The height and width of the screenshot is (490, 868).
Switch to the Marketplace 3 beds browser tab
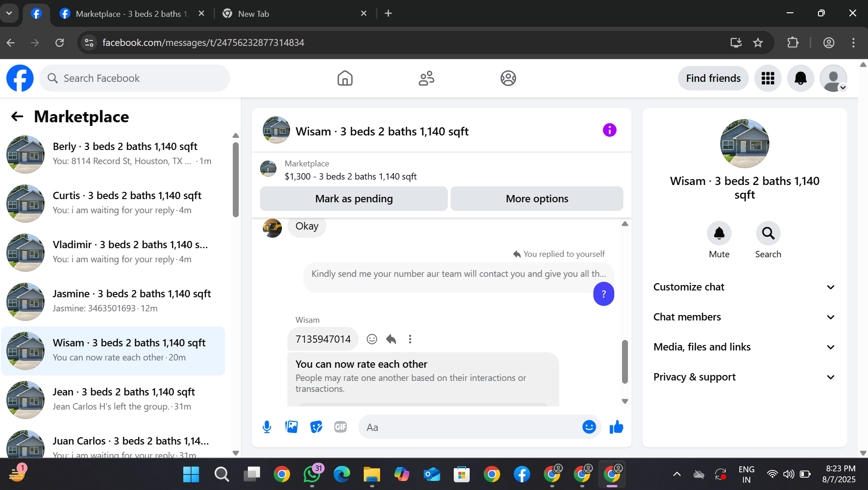tap(132, 14)
